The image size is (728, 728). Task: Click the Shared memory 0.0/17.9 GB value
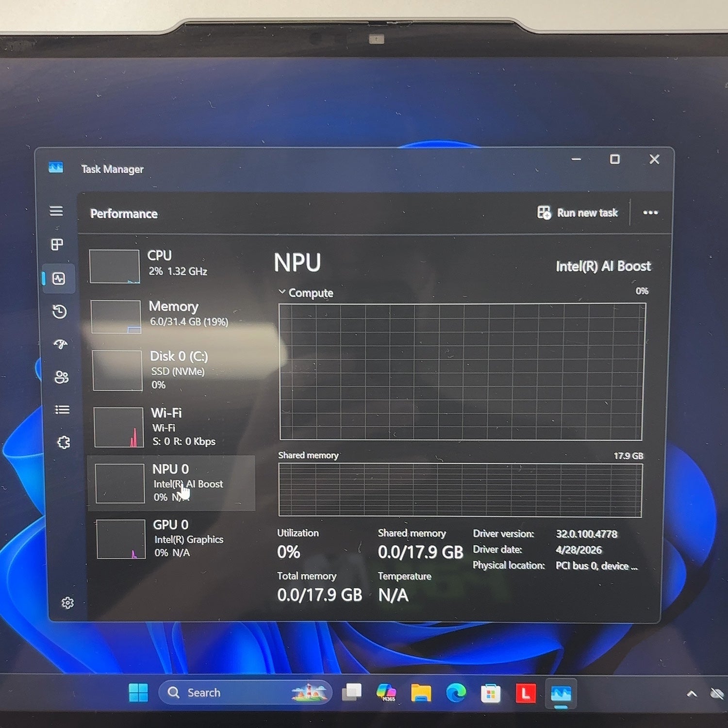420,552
